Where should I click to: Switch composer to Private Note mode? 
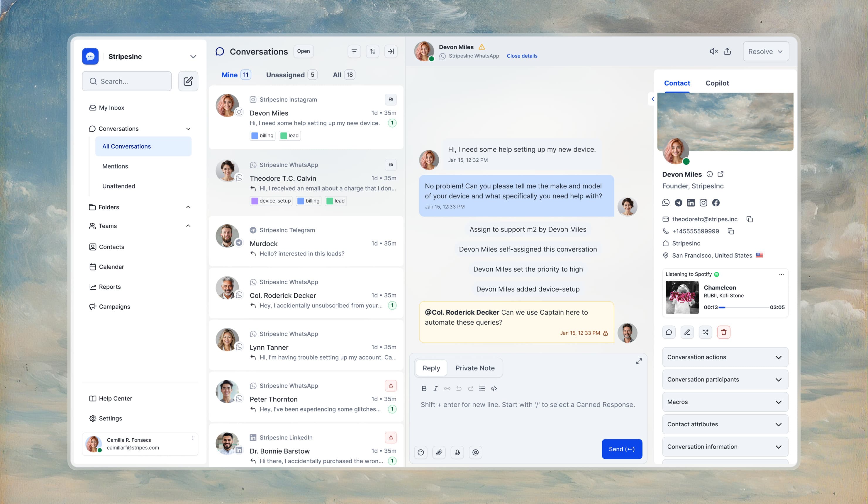(475, 368)
